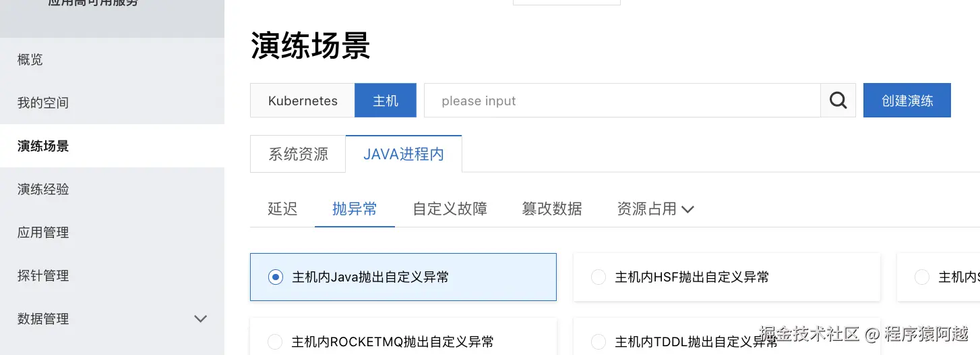
Task: Select the 主机 scope button
Action: pyautogui.click(x=386, y=101)
